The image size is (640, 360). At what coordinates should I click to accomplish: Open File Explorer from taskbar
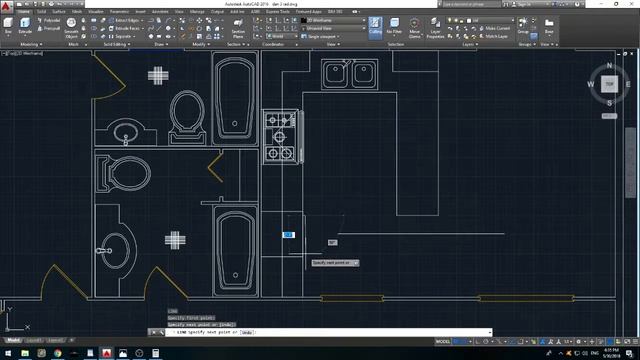[25, 353]
